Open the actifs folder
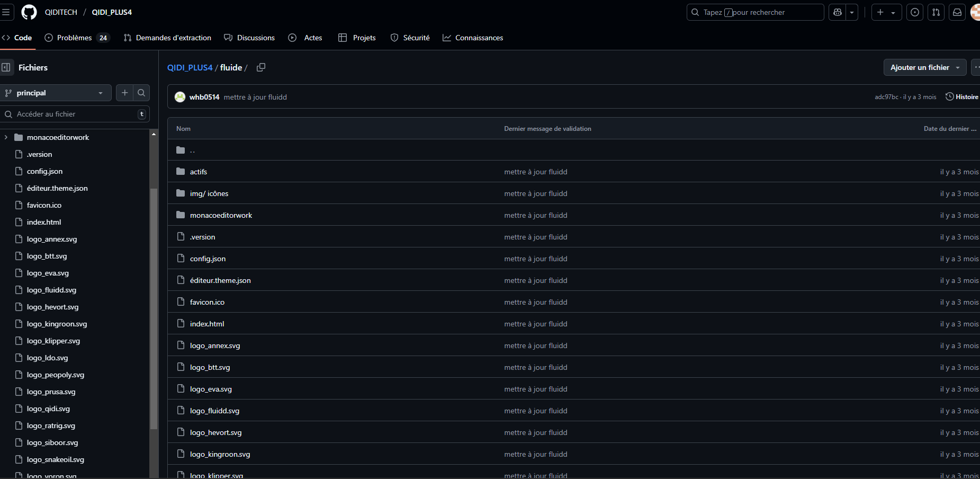The image size is (980, 479). click(x=199, y=172)
